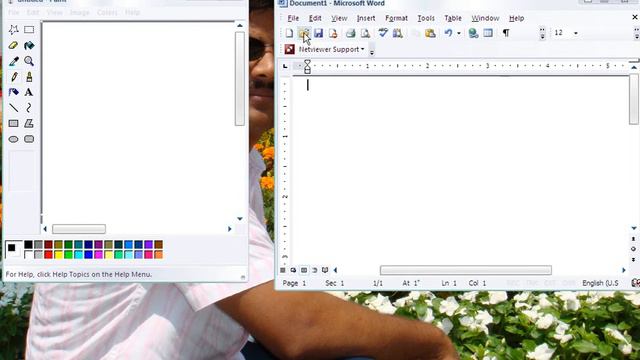Choose the Eraser tool in Paint
This screenshot has width=640, height=360.
(x=13, y=45)
